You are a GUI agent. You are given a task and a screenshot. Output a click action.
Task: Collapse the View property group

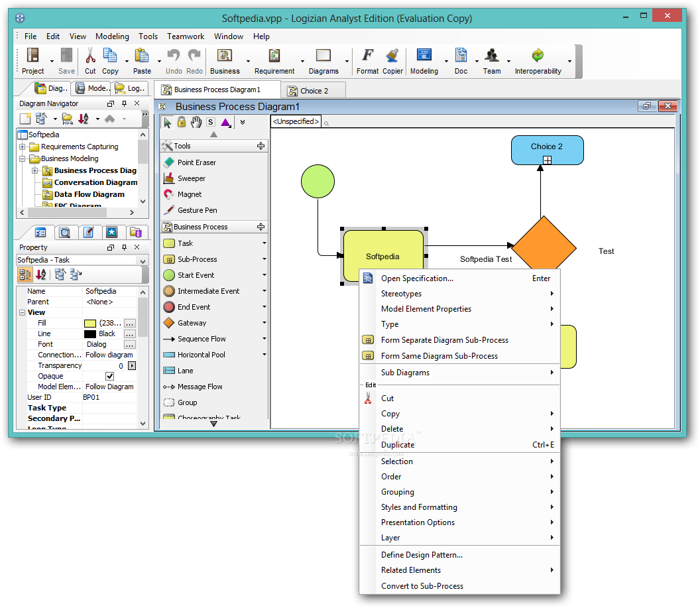22,313
